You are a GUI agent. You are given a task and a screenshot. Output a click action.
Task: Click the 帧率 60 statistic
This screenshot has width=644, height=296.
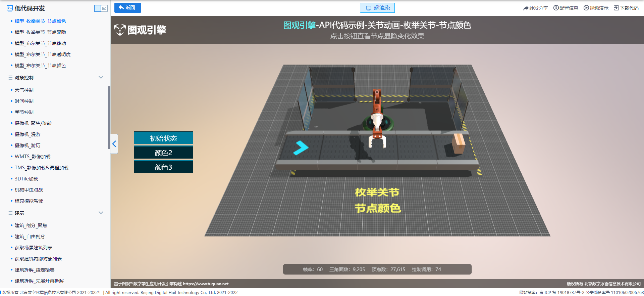(x=313, y=269)
